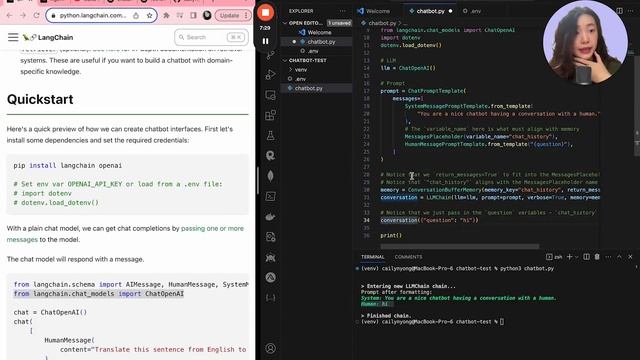Screen dimensions: 640x360
Task: Go forward in the Chrome browser
Action: click(23, 16)
